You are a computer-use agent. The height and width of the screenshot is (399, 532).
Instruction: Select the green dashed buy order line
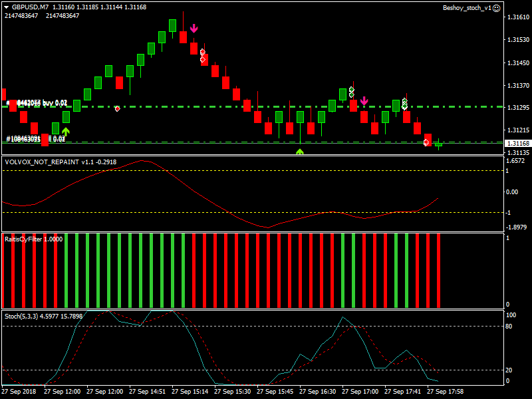[x=266, y=106]
